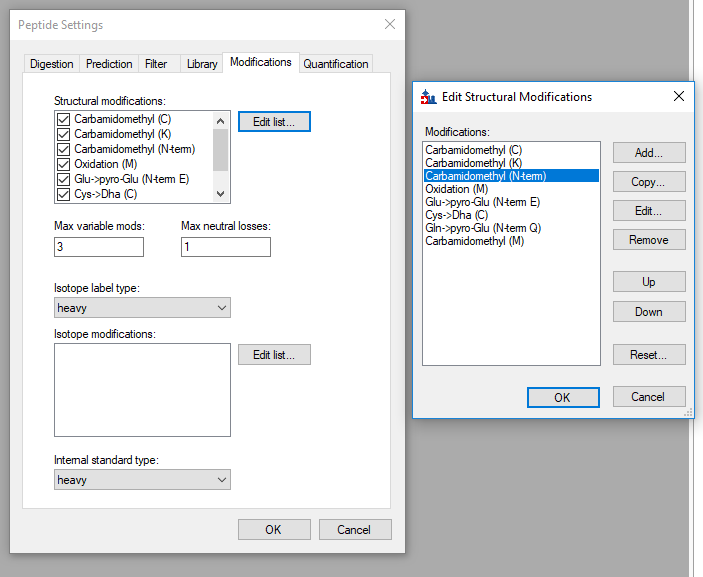Viewport: 703px width, 577px height.
Task: Click the Max variable mods field
Action: click(x=99, y=247)
